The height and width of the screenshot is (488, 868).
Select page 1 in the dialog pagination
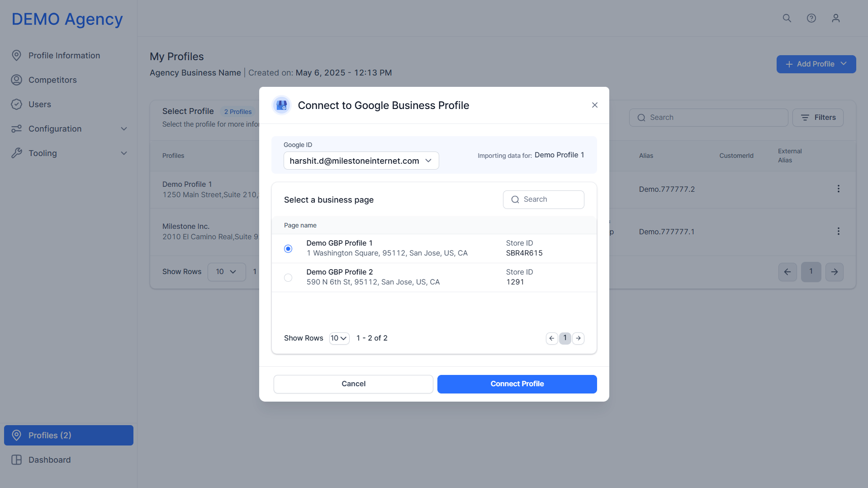coord(565,338)
